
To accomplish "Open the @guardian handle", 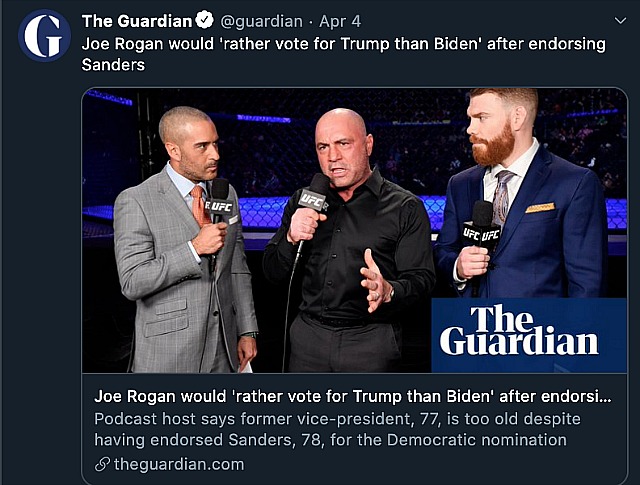I will click(x=261, y=22).
